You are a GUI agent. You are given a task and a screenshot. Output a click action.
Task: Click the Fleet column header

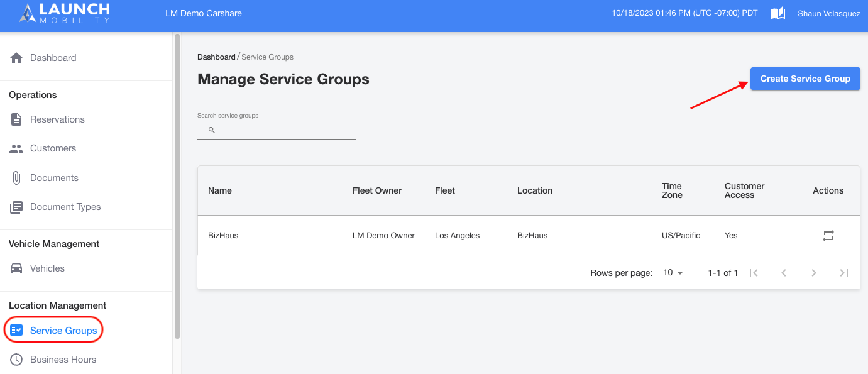coord(445,190)
